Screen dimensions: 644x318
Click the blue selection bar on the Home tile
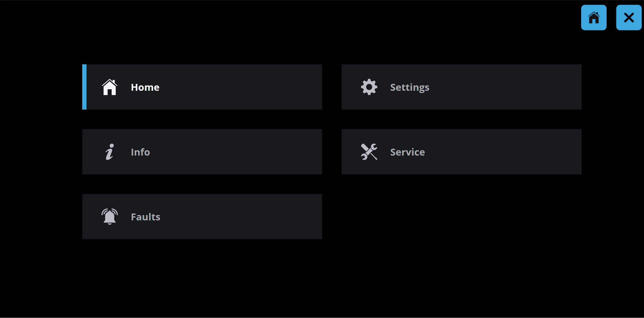pos(84,87)
